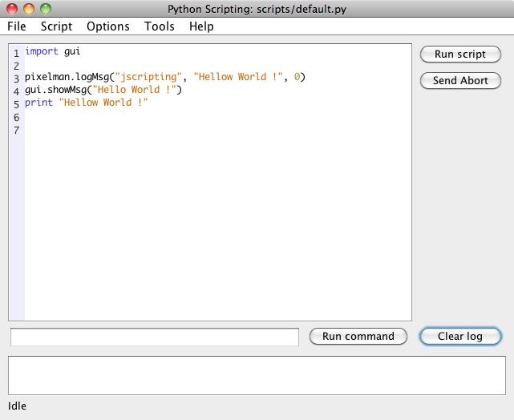
Task: Open the Options menu
Action: pos(107,26)
